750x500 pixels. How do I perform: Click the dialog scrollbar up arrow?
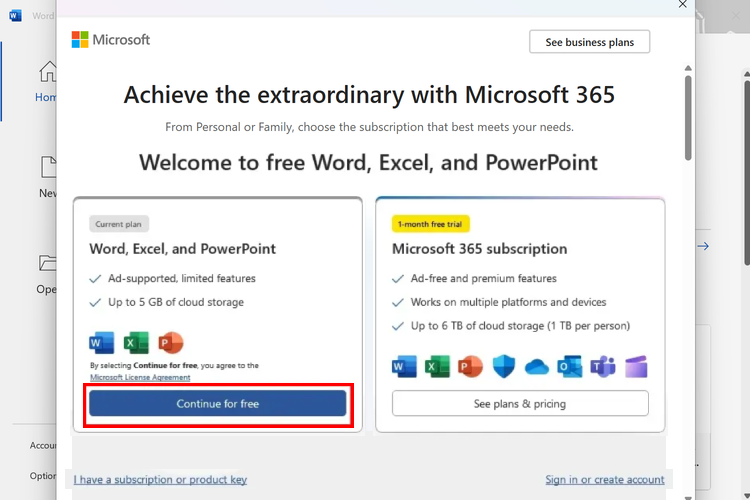(x=688, y=68)
